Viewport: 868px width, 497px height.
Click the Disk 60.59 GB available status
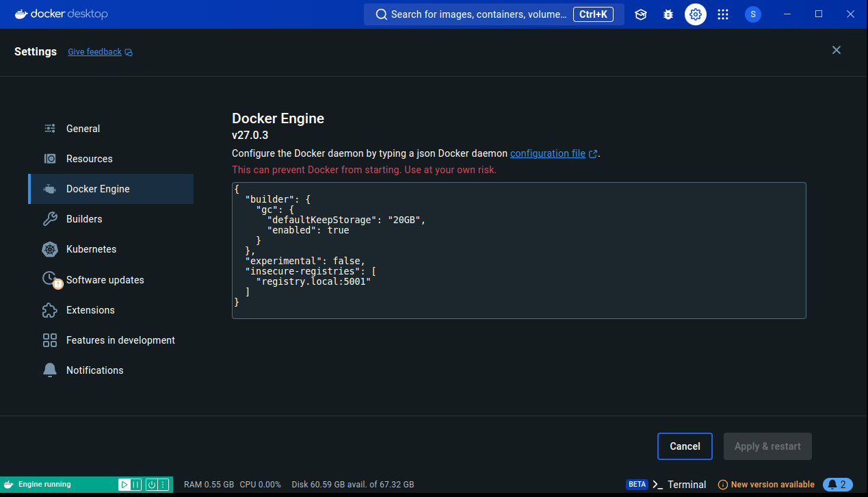point(352,485)
